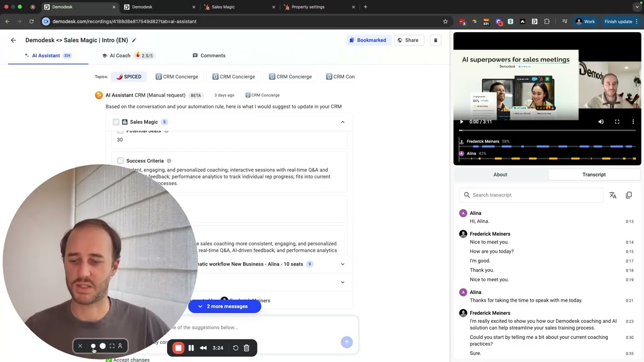Copy the transcript to clipboard
644x362 pixels.
point(629,195)
